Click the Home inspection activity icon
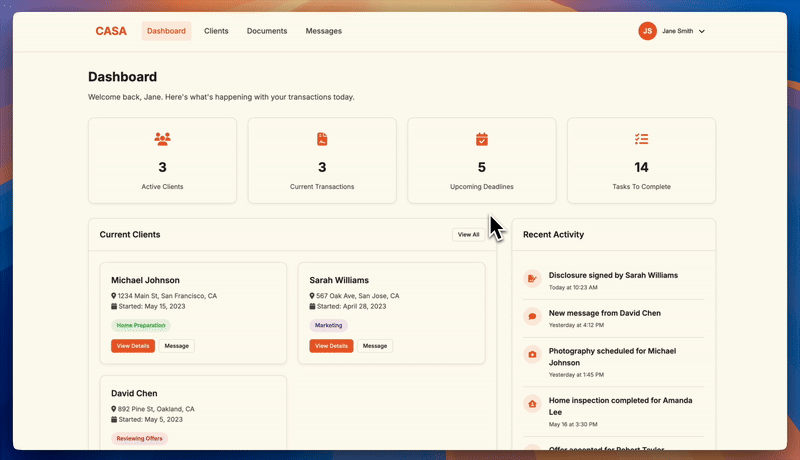This screenshot has width=800, height=460. tap(532, 404)
